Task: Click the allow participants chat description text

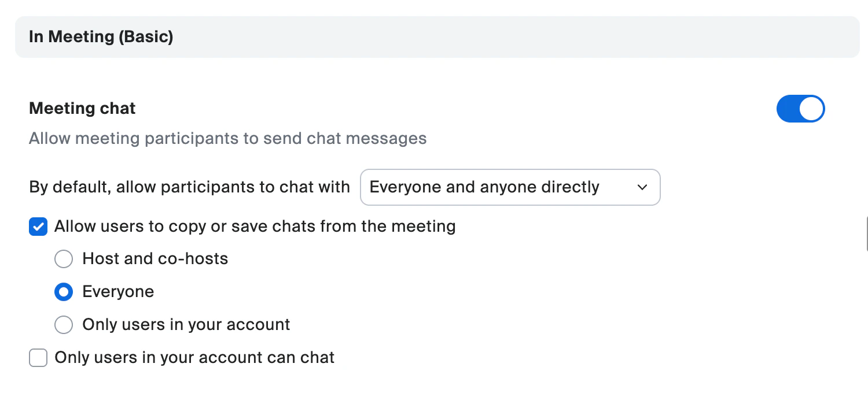Action: (x=227, y=138)
